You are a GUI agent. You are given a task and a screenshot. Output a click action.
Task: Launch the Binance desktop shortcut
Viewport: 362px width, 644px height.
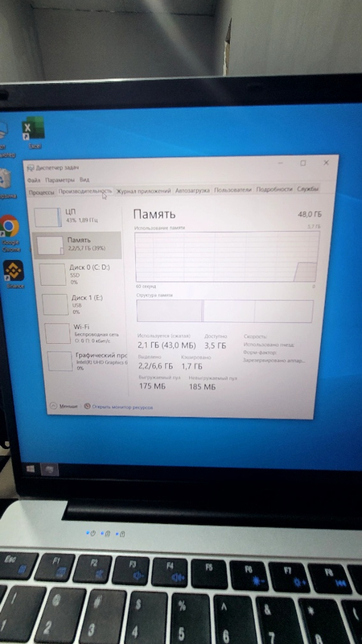(x=13, y=270)
